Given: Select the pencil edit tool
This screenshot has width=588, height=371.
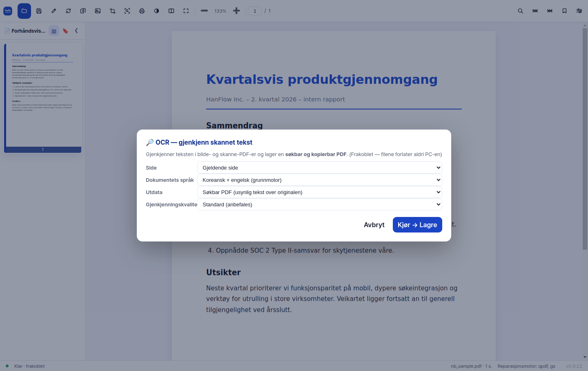Looking at the screenshot, I should [53, 11].
